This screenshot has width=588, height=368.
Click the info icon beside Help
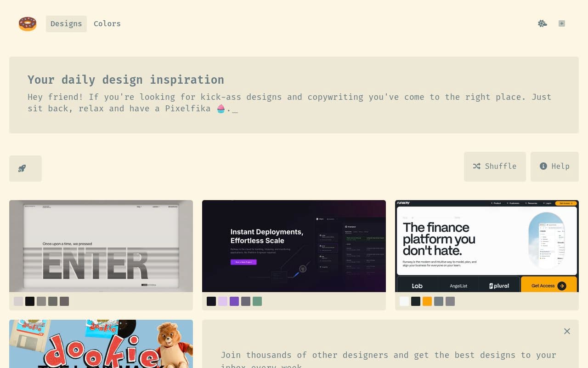click(x=543, y=166)
